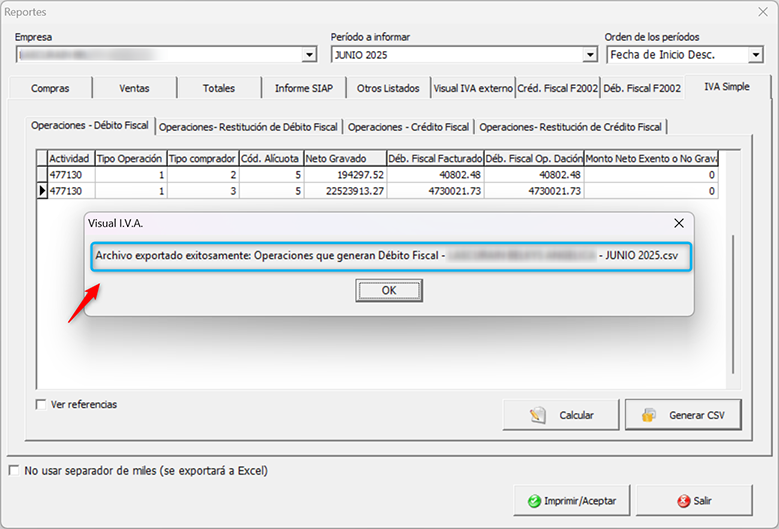The image size is (779, 529).
Task: Click the Neto Gravado column header
Action: (343, 158)
